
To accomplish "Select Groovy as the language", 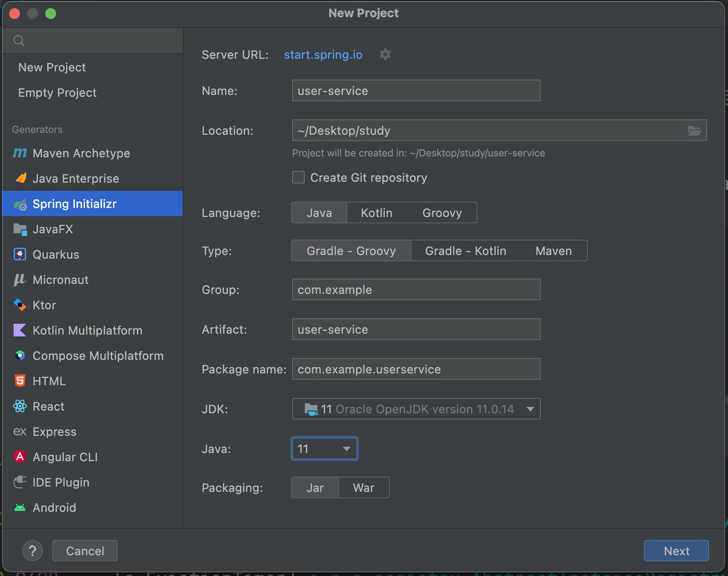I will [442, 212].
